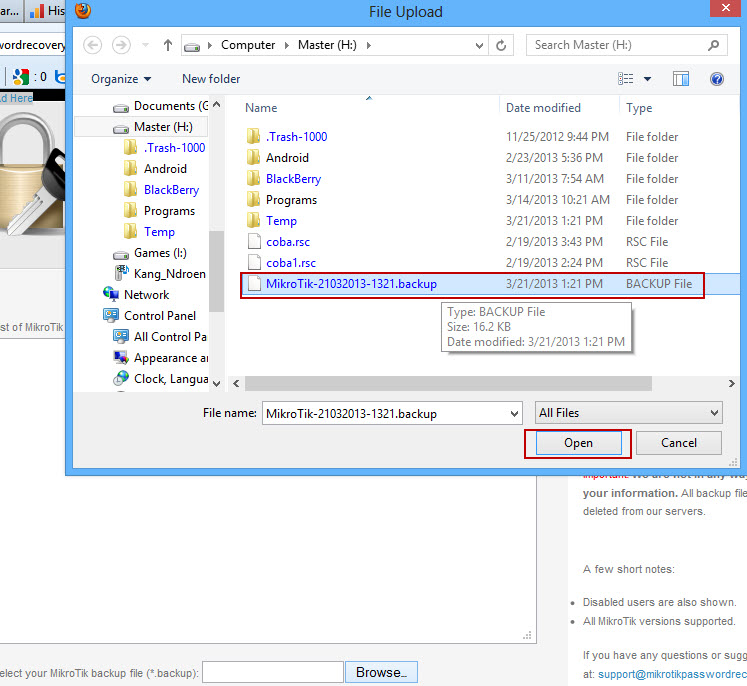Select .Trash-1000 folder in file list
The width and height of the screenshot is (747, 686).
tap(296, 137)
